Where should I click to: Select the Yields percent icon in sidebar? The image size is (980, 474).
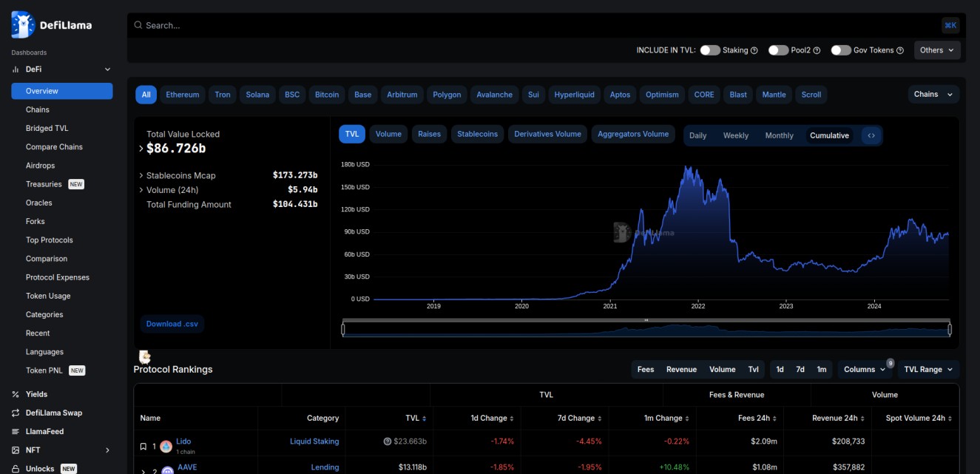[14, 394]
